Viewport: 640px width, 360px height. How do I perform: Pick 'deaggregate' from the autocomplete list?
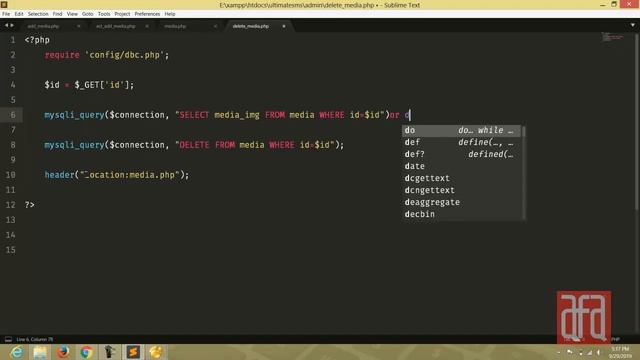coord(461,202)
